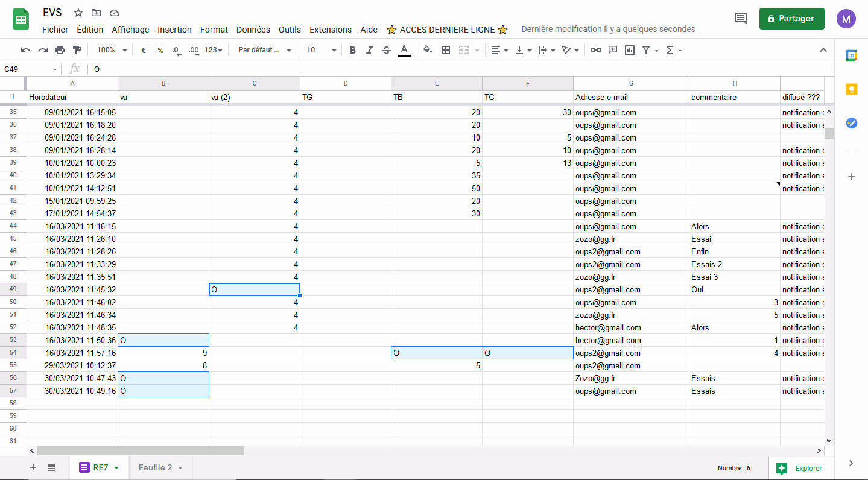
Task: Open the fill color picker
Action: [x=428, y=50]
